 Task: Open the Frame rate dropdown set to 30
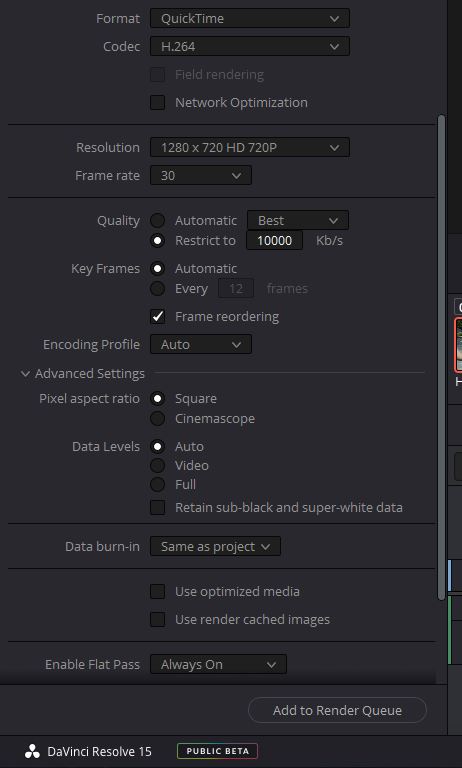201,175
